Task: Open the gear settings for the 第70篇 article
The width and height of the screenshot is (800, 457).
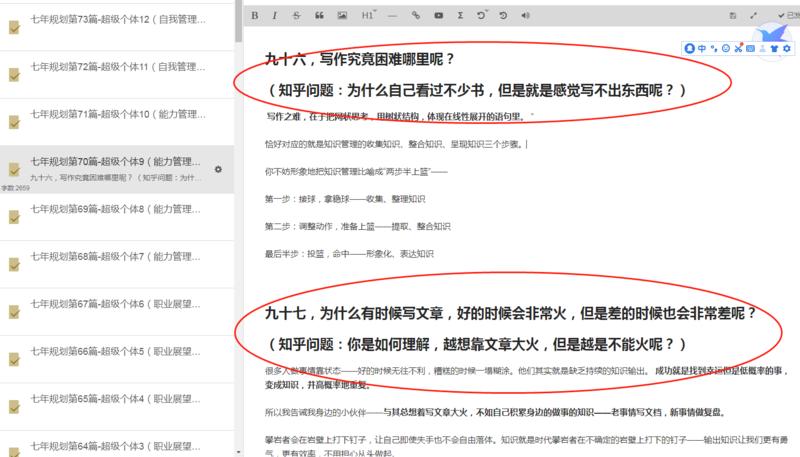Action: pos(218,169)
